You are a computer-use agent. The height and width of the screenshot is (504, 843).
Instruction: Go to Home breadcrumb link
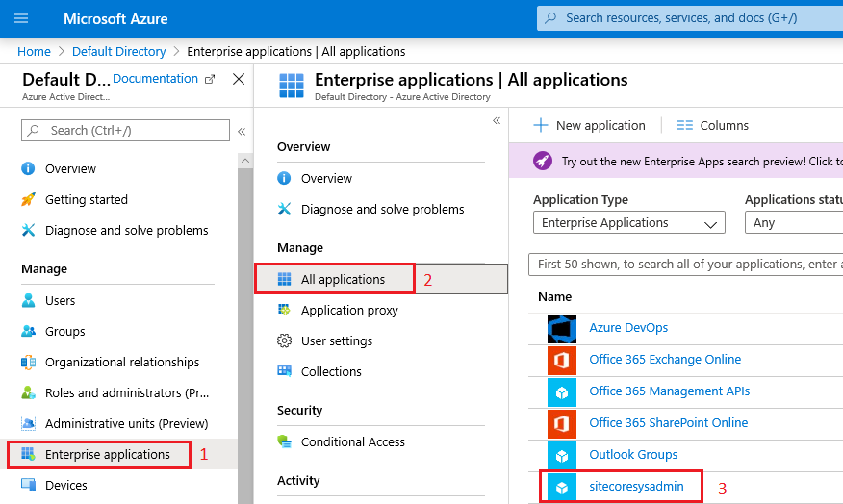click(34, 52)
